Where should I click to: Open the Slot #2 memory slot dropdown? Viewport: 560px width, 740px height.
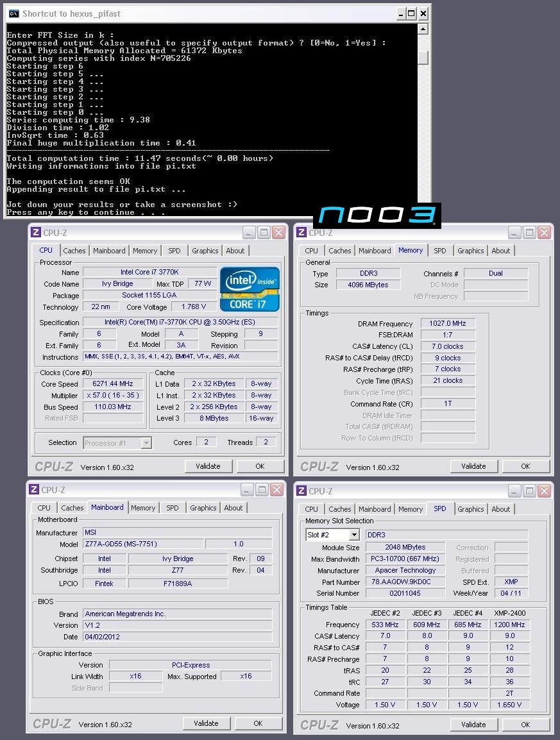click(x=353, y=535)
